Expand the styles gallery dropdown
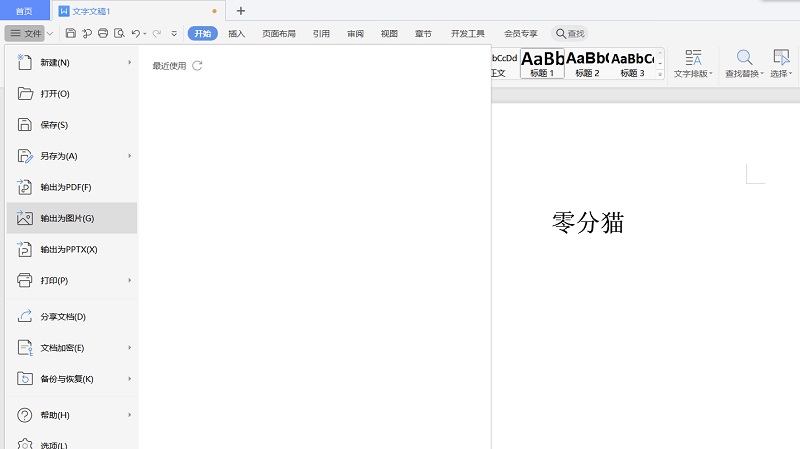The height and width of the screenshot is (449, 800). pyautogui.click(x=660, y=74)
